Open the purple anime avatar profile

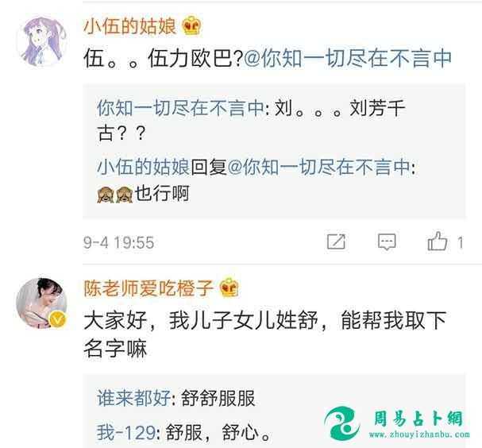[42, 41]
